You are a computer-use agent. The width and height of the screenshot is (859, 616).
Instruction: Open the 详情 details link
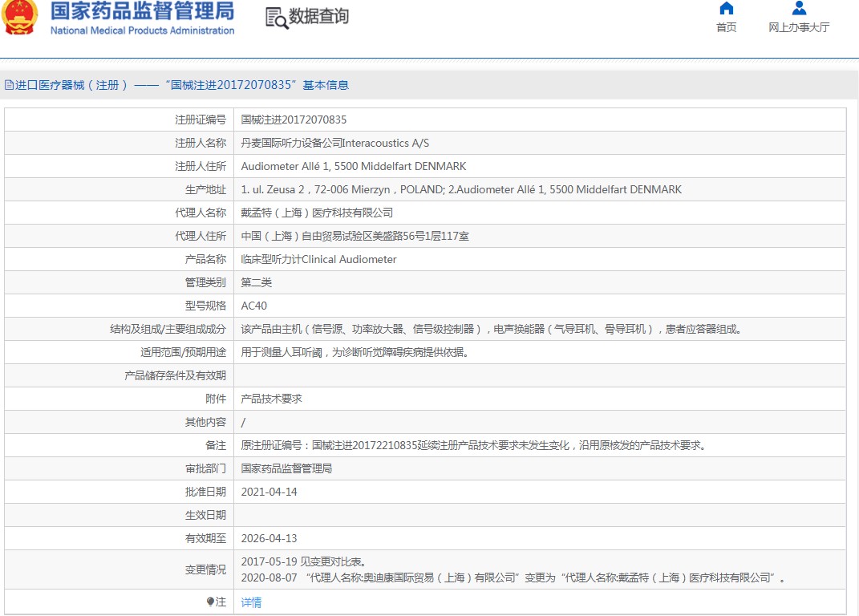click(252, 602)
